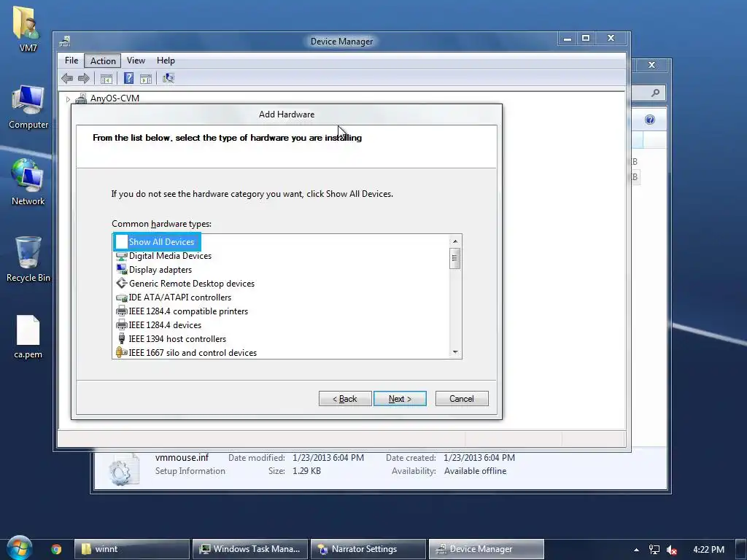This screenshot has width=747, height=560.
Task: Click the hardware list scrollbar thumb
Action: click(454, 259)
